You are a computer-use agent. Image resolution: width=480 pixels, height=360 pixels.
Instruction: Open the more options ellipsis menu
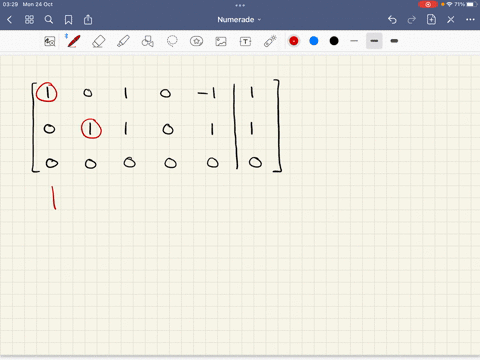click(x=470, y=20)
